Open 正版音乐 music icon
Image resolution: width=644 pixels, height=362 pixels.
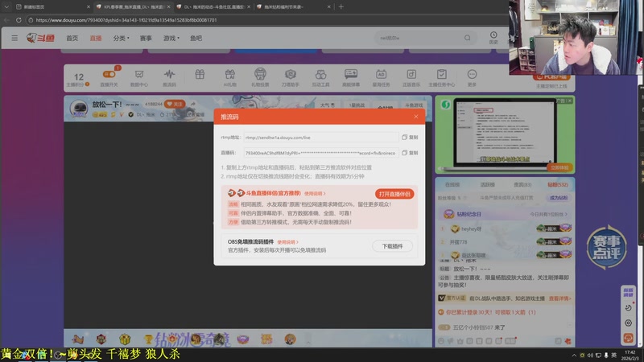coord(411,77)
